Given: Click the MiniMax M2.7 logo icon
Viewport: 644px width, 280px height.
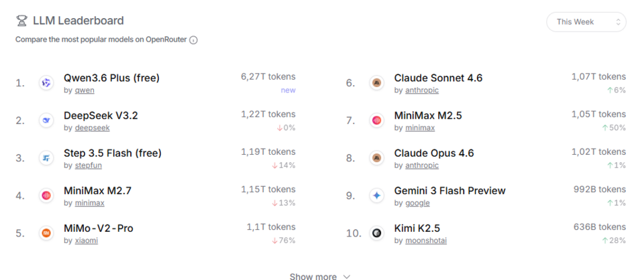Looking at the screenshot, I should click(x=46, y=196).
